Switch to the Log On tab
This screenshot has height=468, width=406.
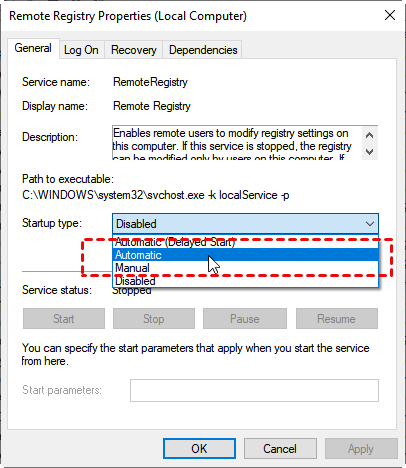point(81,50)
